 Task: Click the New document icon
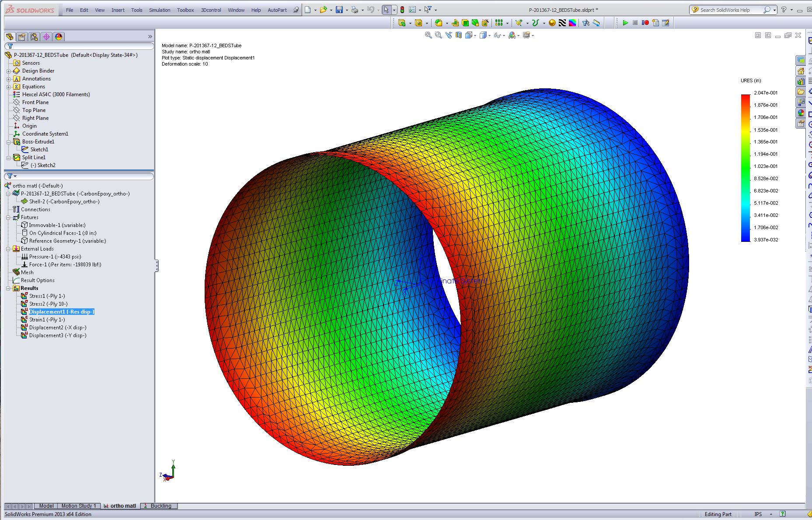(308, 10)
